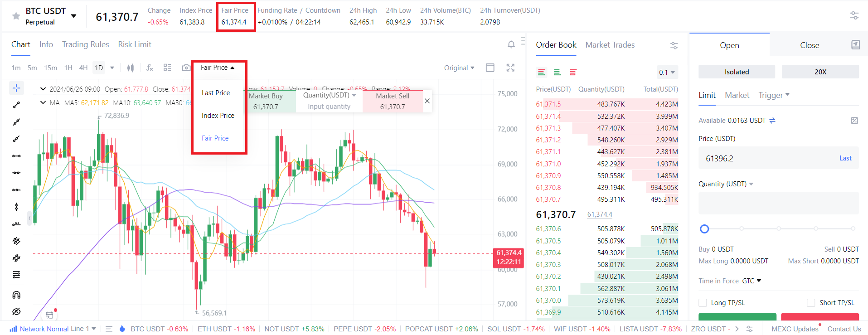Open the order book precision 0.1 dropdown

click(x=667, y=73)
